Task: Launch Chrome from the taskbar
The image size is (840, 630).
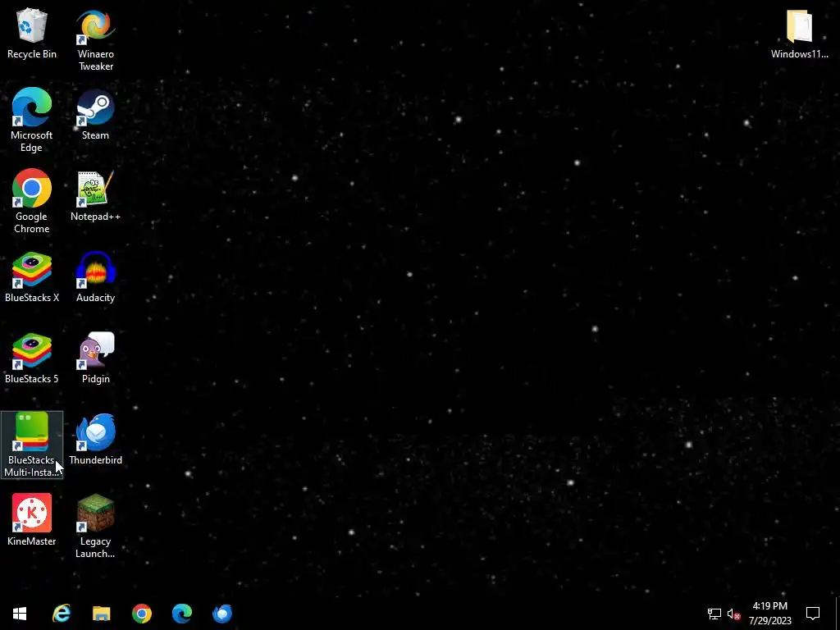Action: pyautogui.click(x=141, y=614)
